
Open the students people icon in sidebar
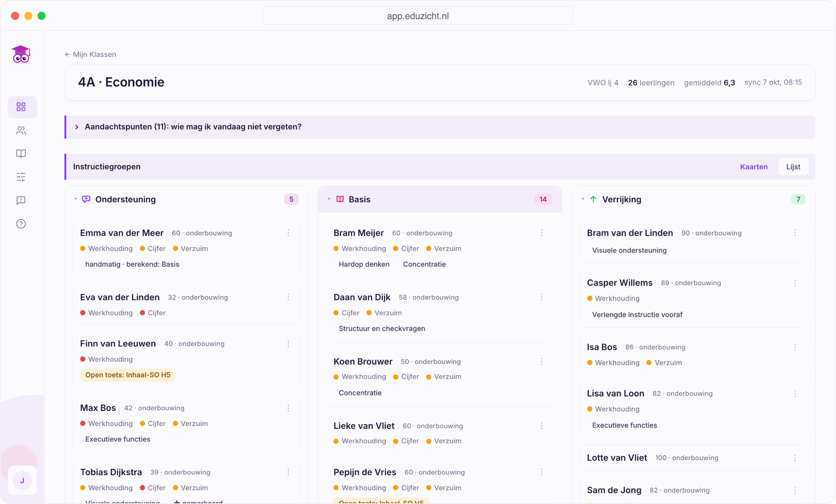pyautogui.click(x=21, y=131)
